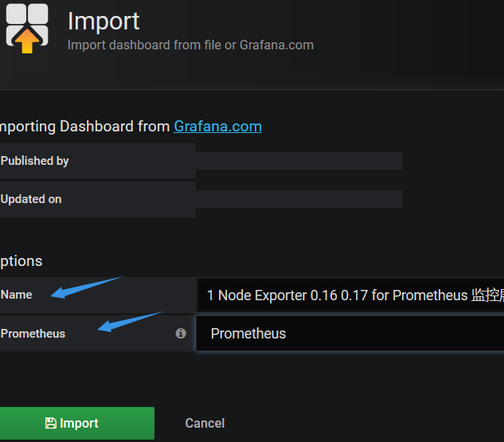Click the Published by value field
Viewport: 504px width, 442px height.
(x=299, y=161)
